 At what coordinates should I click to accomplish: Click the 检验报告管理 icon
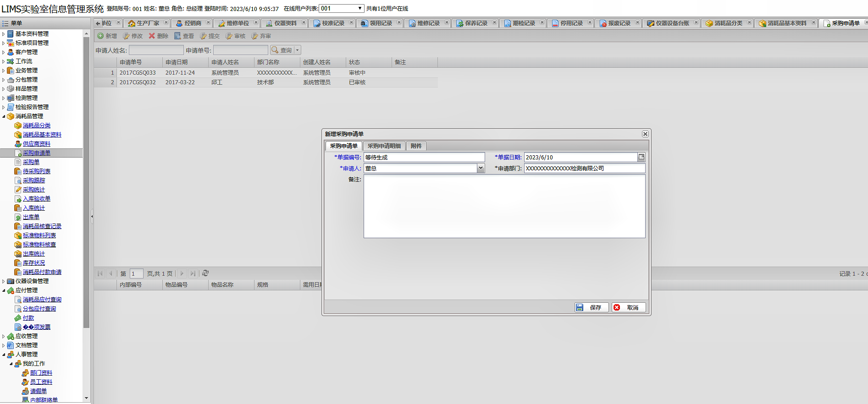pyautogui.click(x=11, y=107)
